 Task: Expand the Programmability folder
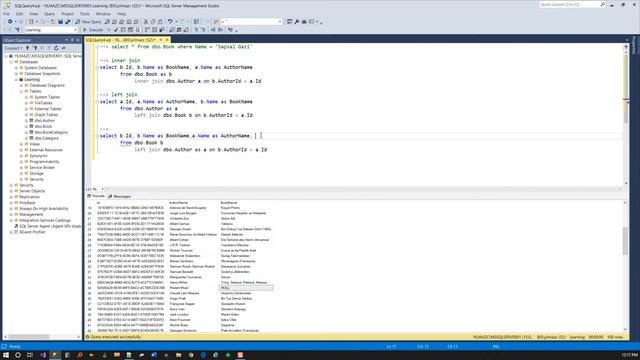pyautogui.click(x=21, y=162)
